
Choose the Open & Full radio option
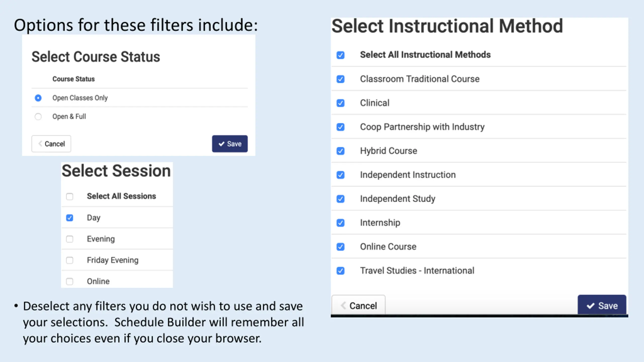click(x=38, y=116)
